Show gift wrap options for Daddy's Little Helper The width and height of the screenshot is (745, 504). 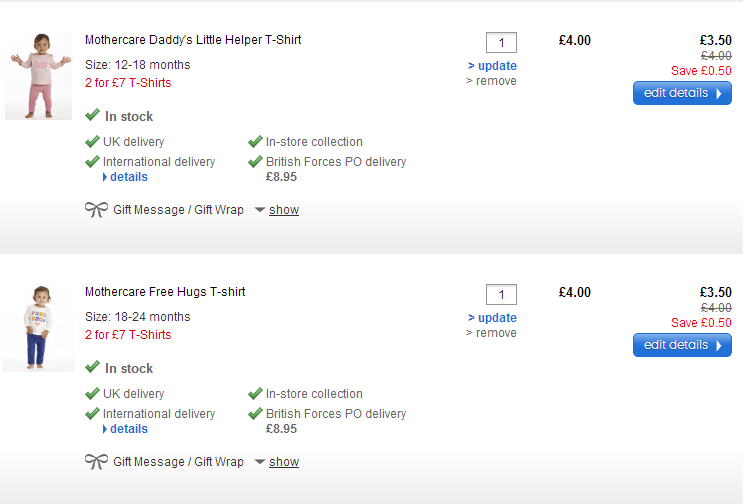coord(284,210)
